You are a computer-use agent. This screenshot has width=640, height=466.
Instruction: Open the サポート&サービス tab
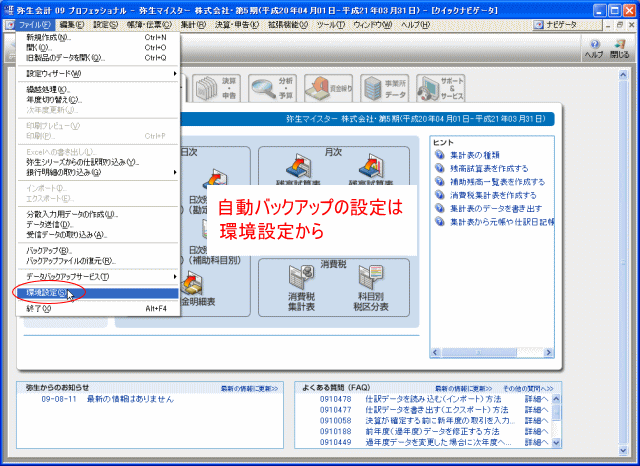click(441, 88)
